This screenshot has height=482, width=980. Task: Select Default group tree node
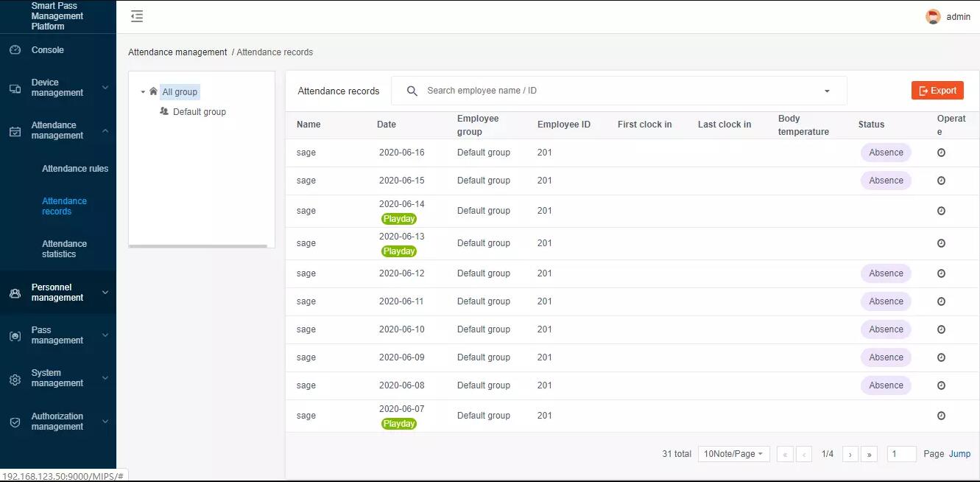(200, 112)
